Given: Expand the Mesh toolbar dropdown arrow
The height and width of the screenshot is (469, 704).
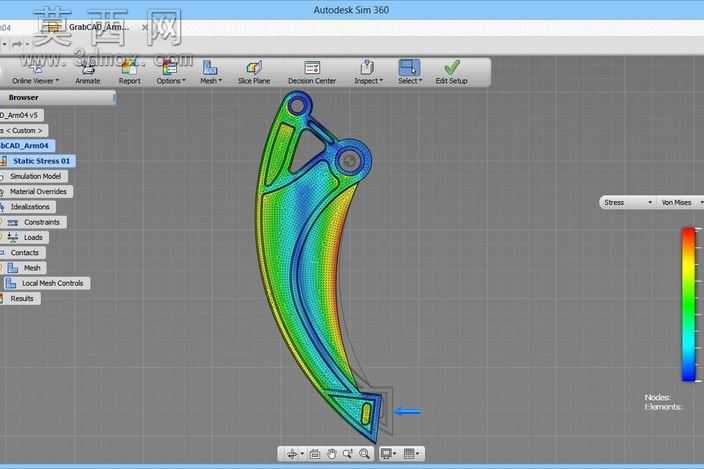Looking at the screenshot, I should pos(220,81).
